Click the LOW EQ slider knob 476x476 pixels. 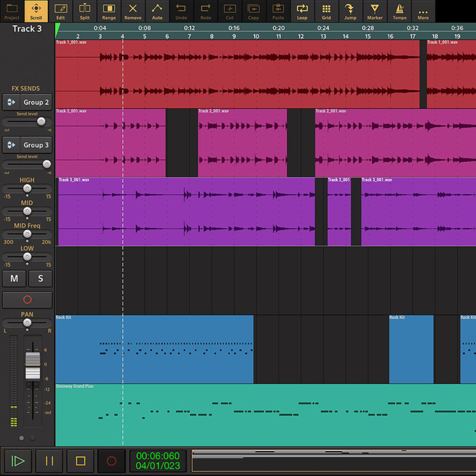[27, 257]
